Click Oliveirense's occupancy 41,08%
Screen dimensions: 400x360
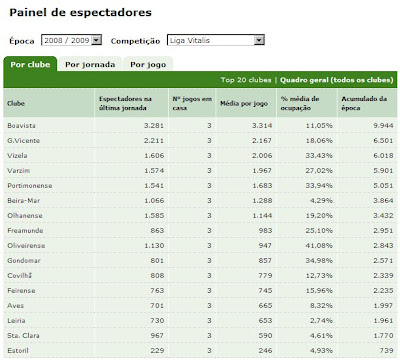[319, 246]
